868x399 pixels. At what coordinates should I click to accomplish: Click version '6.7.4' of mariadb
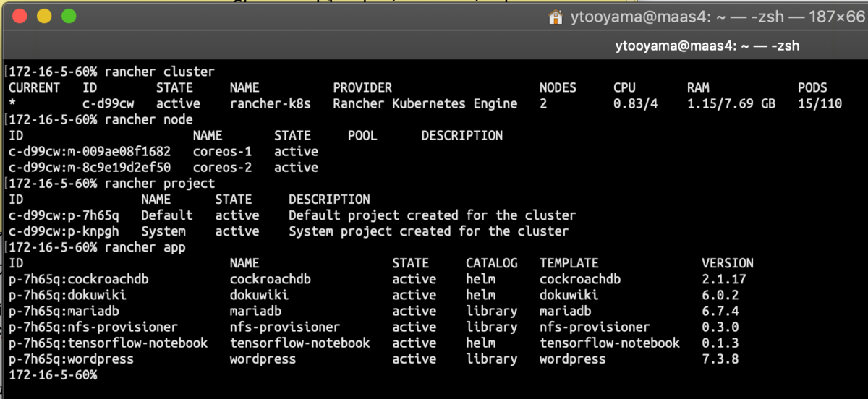click(x=720, y=311)
